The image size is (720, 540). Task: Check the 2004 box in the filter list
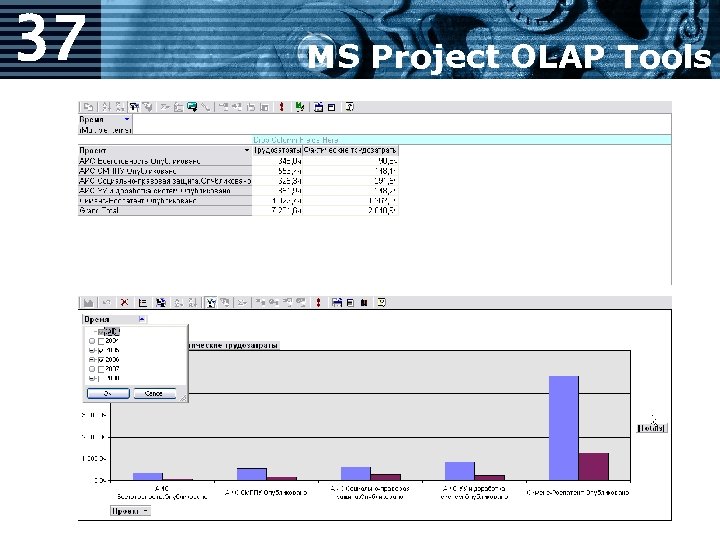pyautogui.click(x=101, y=341)
